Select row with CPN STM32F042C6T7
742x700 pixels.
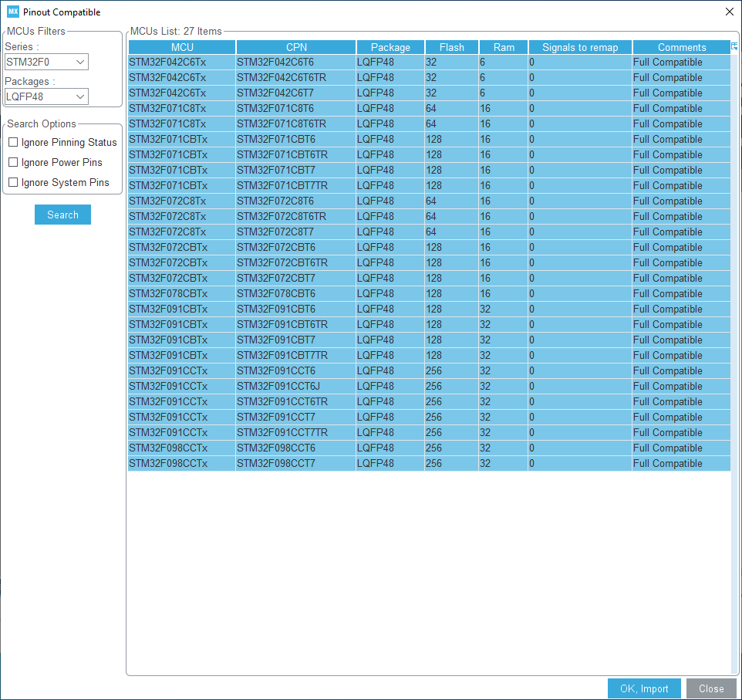[x=429, y=93]
